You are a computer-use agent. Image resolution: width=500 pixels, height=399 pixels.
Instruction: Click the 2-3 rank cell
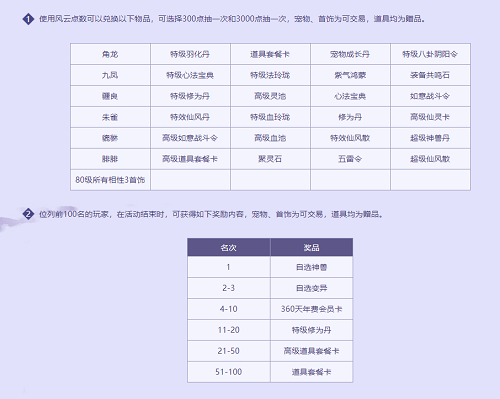click(229, 288)
